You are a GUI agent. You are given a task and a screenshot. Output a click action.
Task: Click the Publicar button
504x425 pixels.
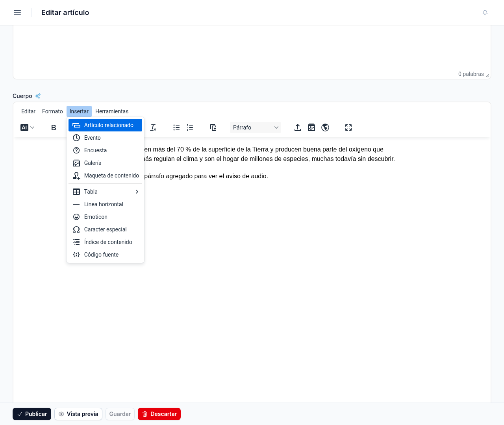[x=32, y=414]
